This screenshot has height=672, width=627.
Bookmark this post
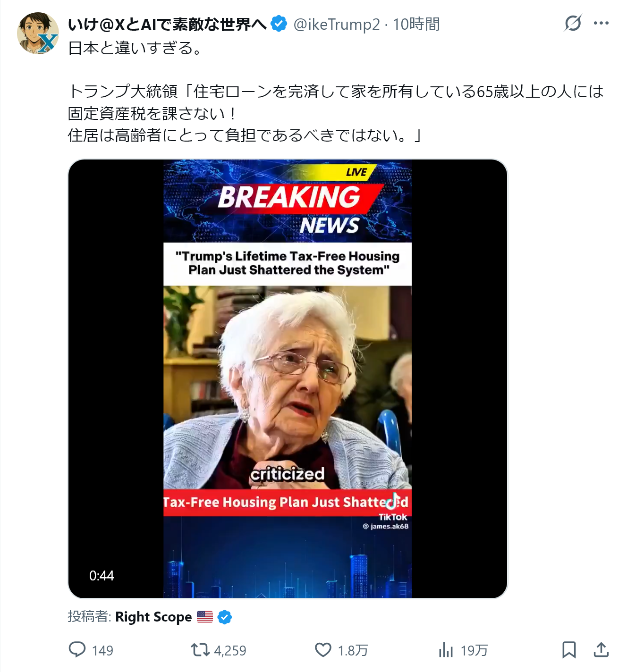coord(569,650)
